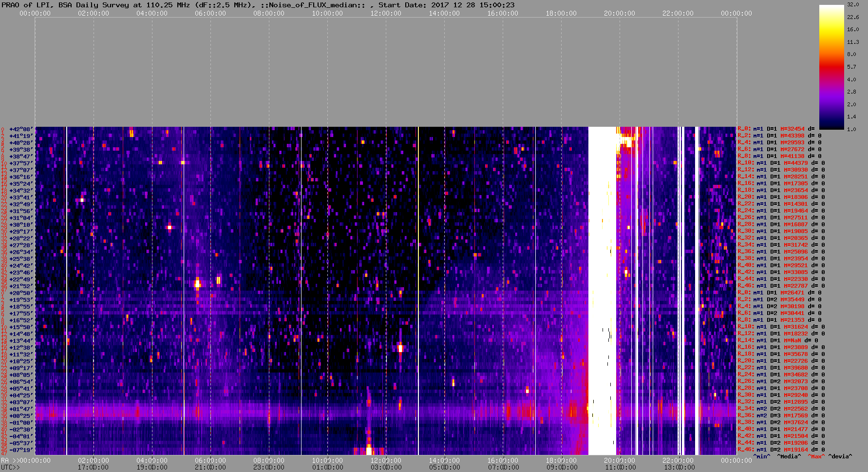Click the UTC tick label 07:00:00
Image resolution: width=868 pixels, height=472 pixels.
tap(503, 467)
